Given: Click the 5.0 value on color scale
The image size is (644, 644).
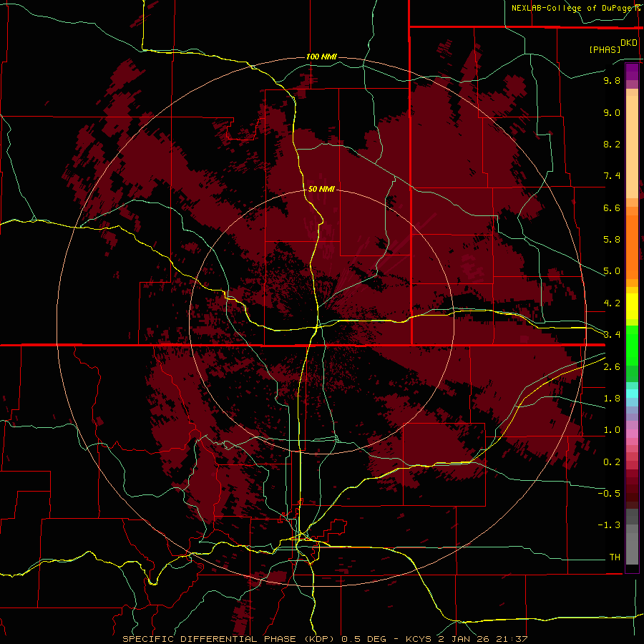Looking at the screenshot, I should tap(612, 271).
